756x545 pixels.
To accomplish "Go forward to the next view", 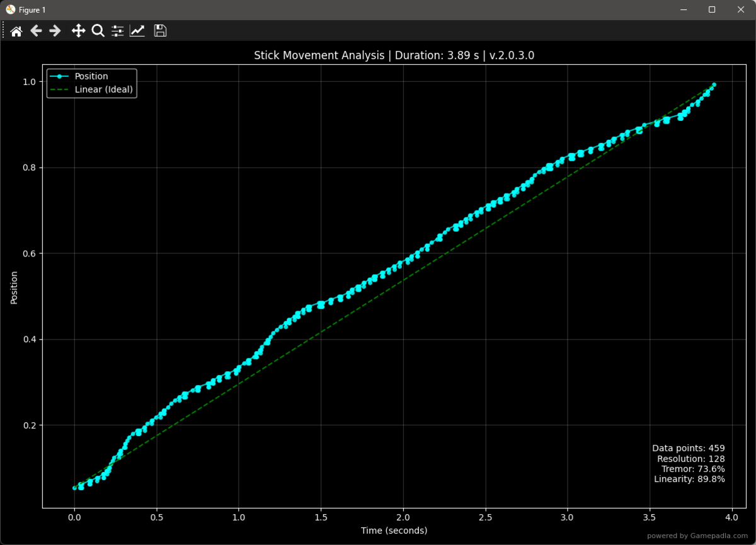I will pyautogui.click(x=55, y=31).
